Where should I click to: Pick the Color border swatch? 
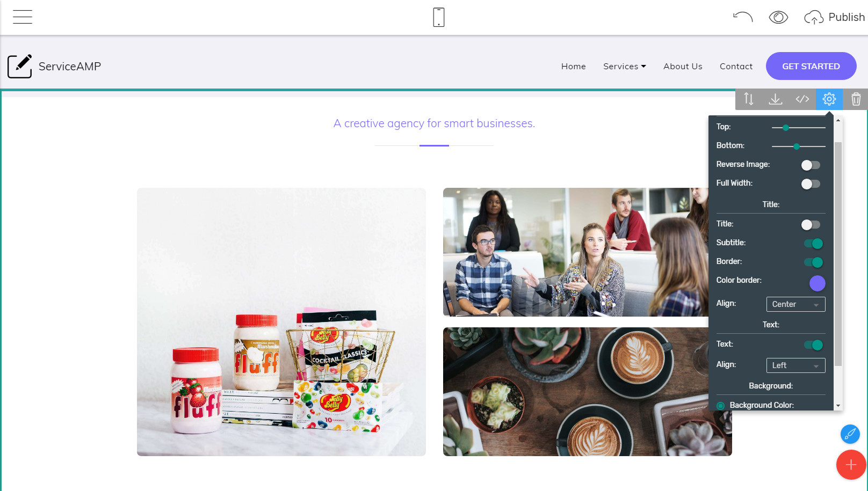[817, 283]
